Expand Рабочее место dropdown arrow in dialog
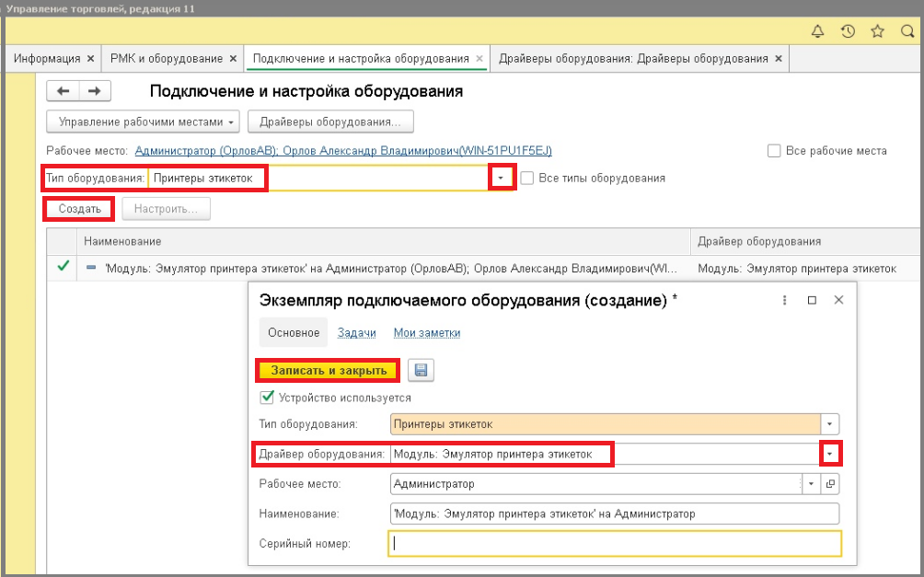 (811, 484)
